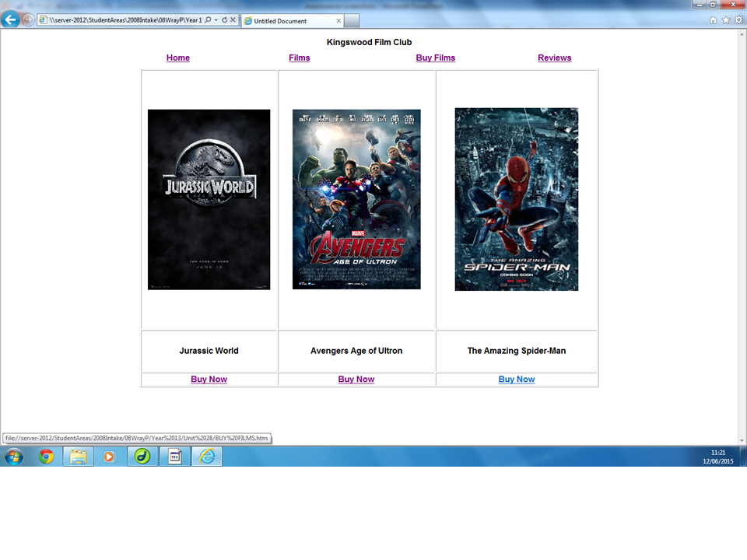
Task: Click Buy Now under The Amazing Spider-Man
Action: (x=517, y=379)
